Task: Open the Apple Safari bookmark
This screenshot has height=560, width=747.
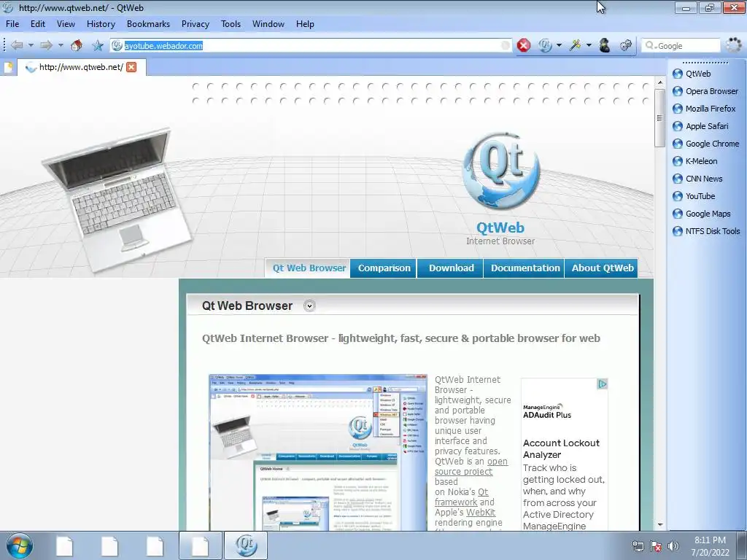Action: pos(700,126)
